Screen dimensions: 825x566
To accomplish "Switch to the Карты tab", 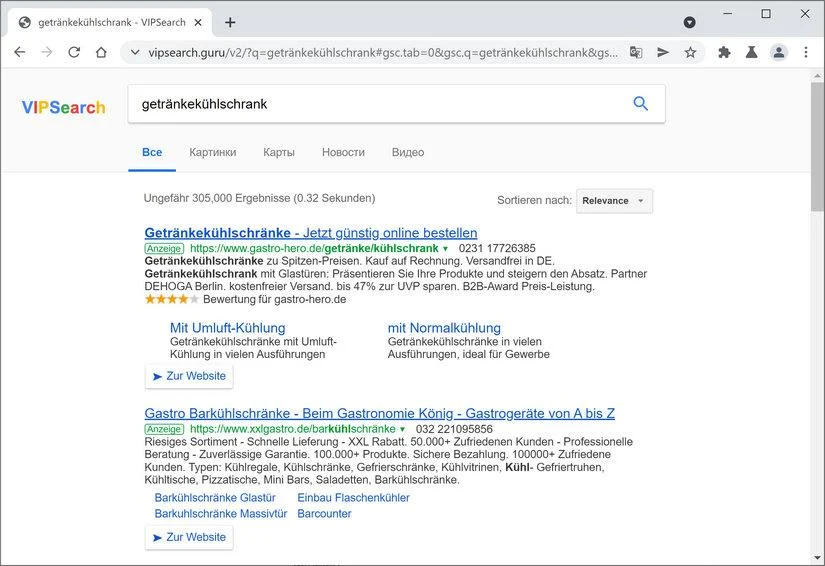I will 279,153.
